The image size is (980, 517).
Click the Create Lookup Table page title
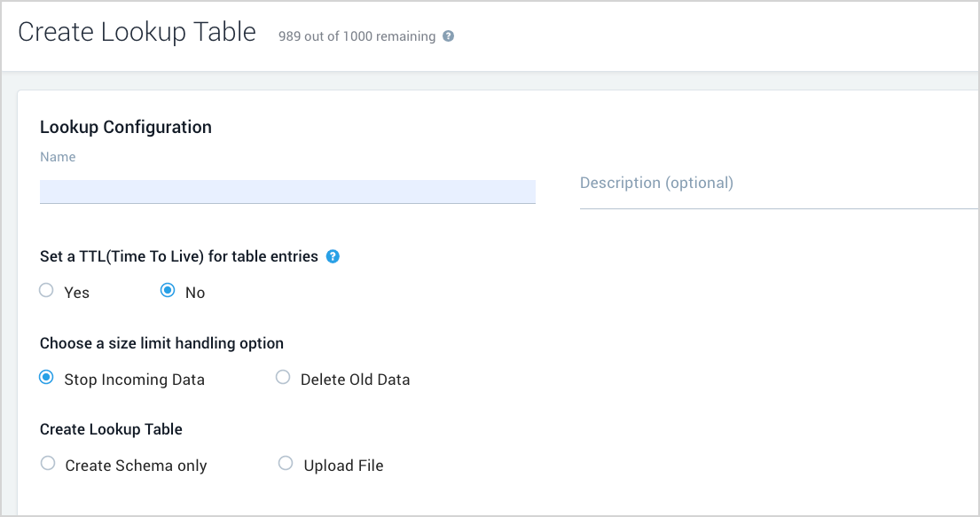click(x=137, y=31)
